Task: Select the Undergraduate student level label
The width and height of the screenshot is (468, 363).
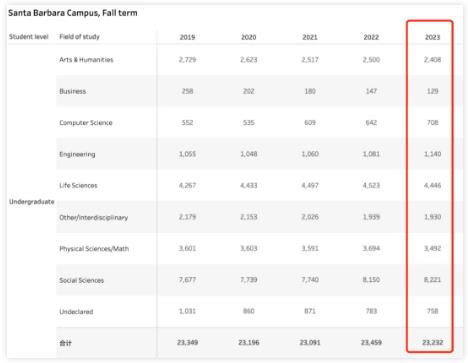Action: [x=31, y=202]
